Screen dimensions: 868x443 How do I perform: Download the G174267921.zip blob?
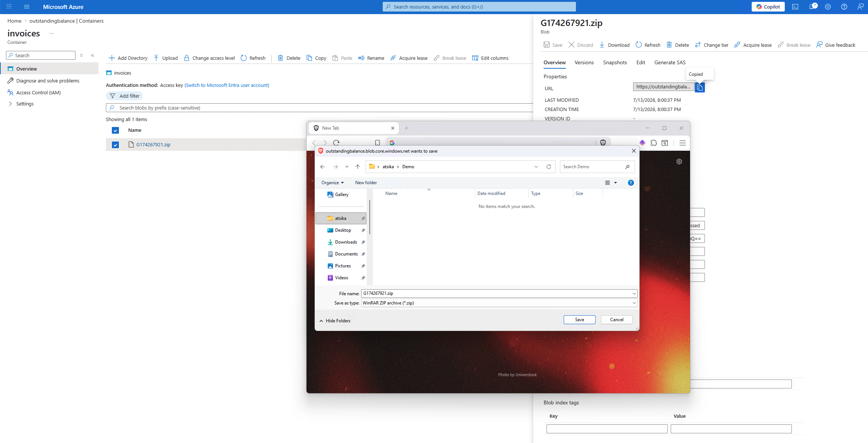[x=615, y=45]
